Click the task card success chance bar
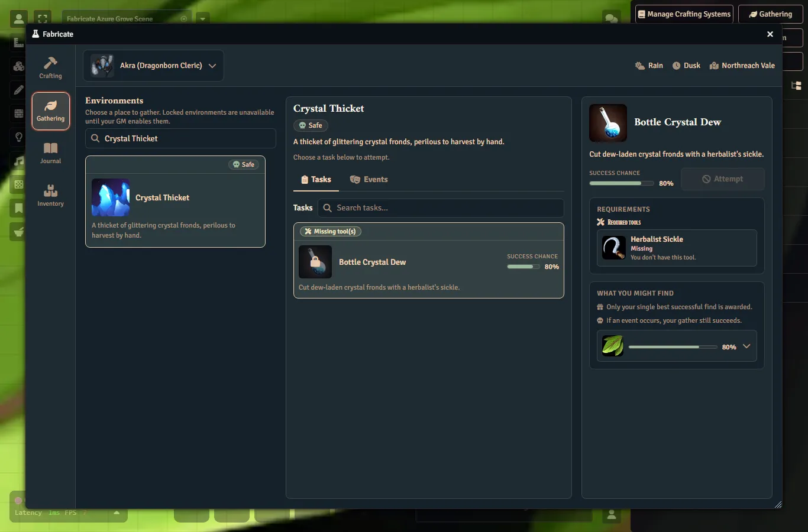 [x=523, y=267]
